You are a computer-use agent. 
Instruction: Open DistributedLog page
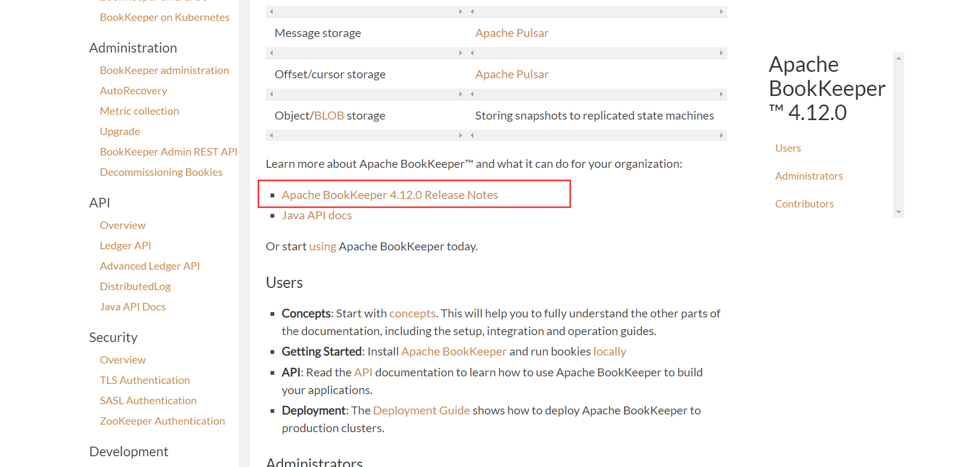pyautogui.click(x=135, y=286)
